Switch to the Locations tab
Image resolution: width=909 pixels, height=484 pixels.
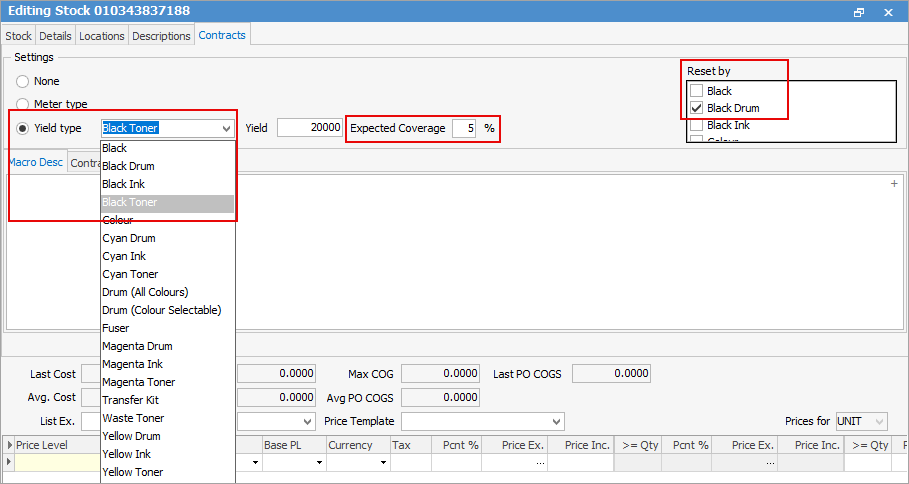pos(101,36)
